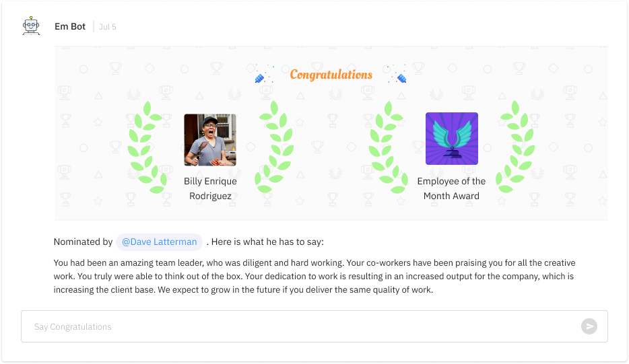Click the @Dave Latterman mention
Viewport: 629px width, 364px height.
pyautogui.click(x=159, y=242)
